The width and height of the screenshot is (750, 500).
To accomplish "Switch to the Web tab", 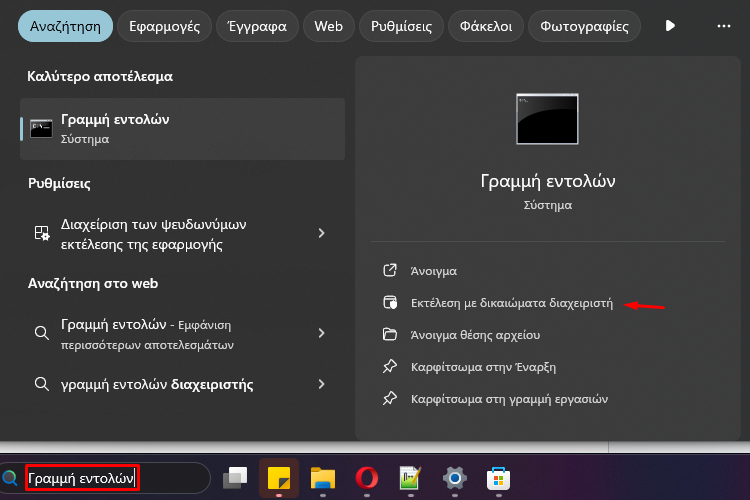I will point(329,26).
